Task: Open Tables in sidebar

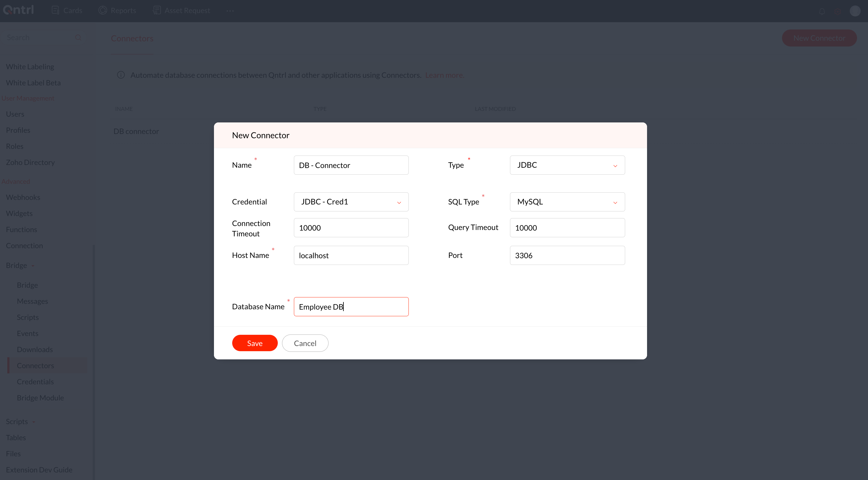Action: [x=16, y=437]
